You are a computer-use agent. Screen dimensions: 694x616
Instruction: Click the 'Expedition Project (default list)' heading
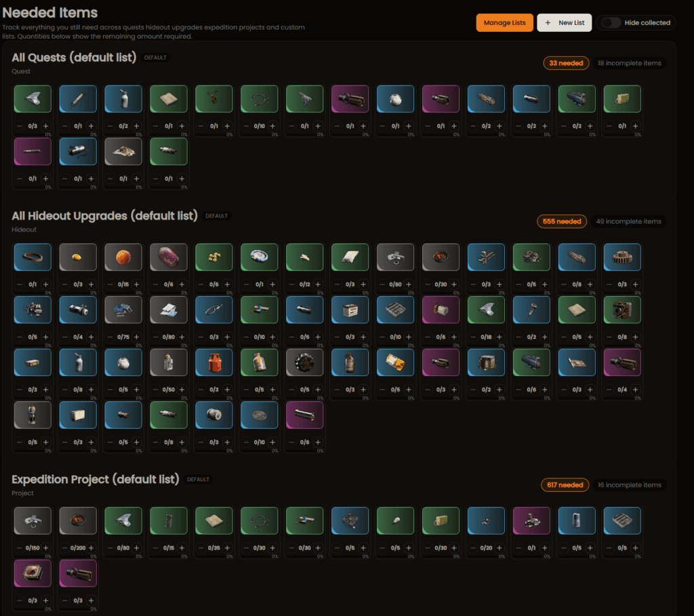96,479
